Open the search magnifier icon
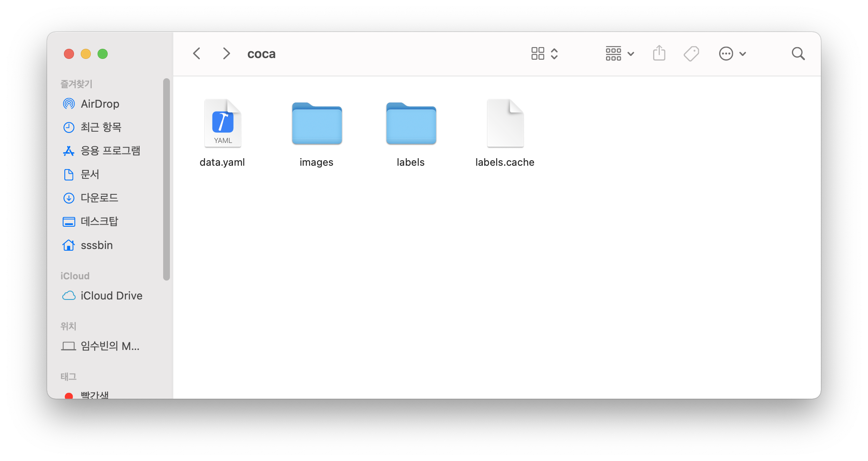 click(798, 53)
